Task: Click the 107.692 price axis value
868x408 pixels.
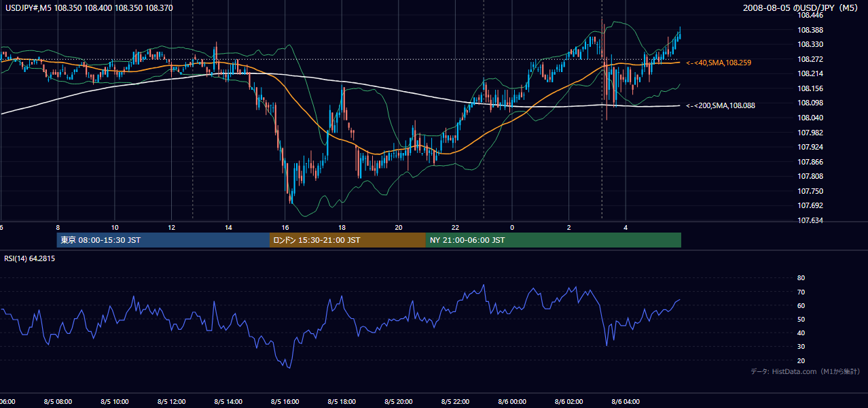Action: [809, 205]
